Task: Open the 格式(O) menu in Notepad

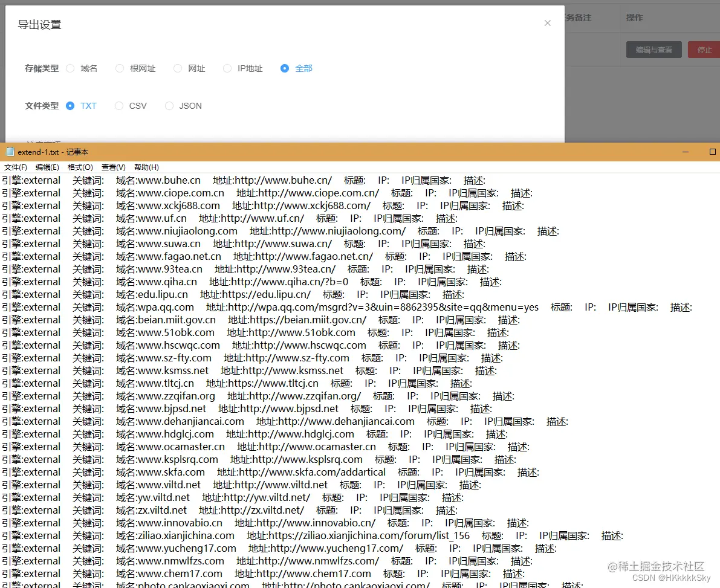Action: click(80, 167)
